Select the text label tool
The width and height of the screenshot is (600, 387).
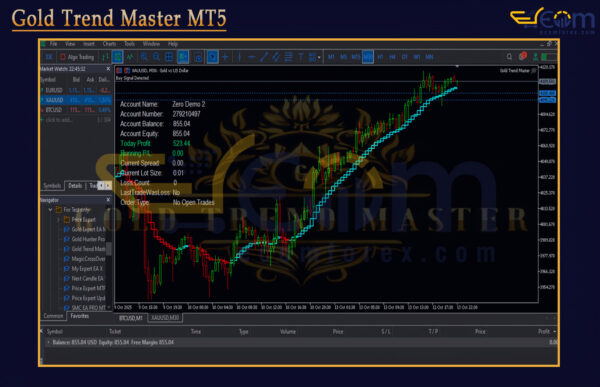(x=300, y=57)
